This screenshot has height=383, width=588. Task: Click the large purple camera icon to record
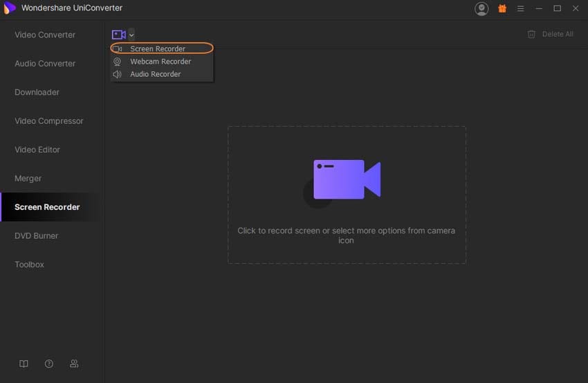(347, 179)
